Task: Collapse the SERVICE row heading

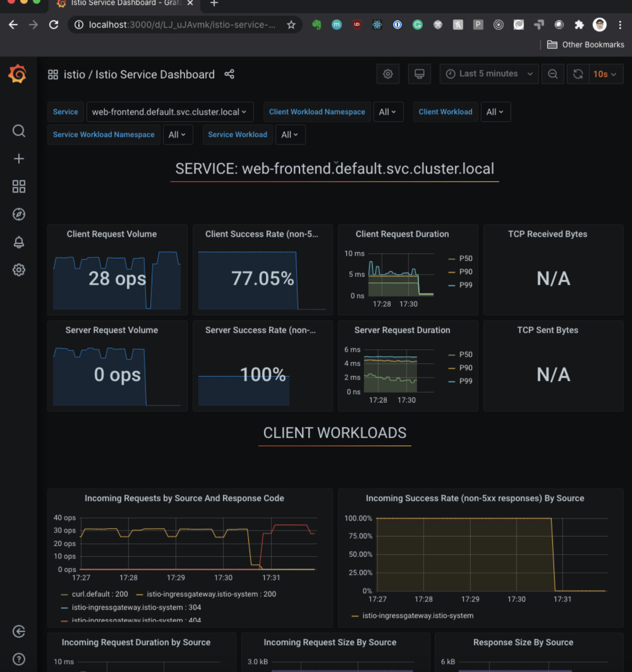Action: click(x=335, y=169)
